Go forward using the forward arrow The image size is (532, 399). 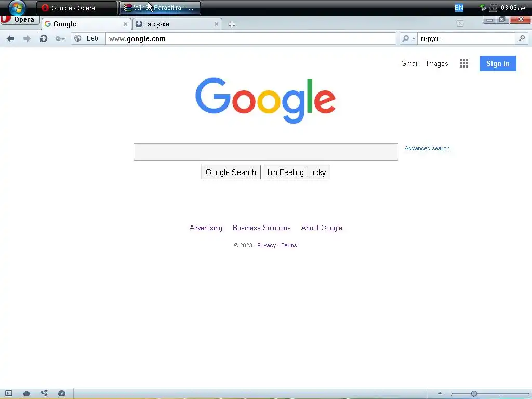[x=27, y=38]
